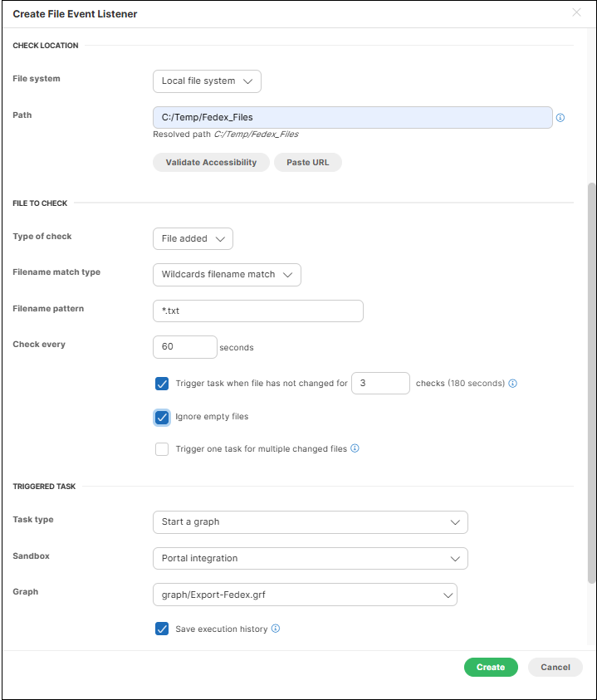Click info icon beside checks (180 seconds)
Screen dimensions: 597x700
tap(512, 384)
